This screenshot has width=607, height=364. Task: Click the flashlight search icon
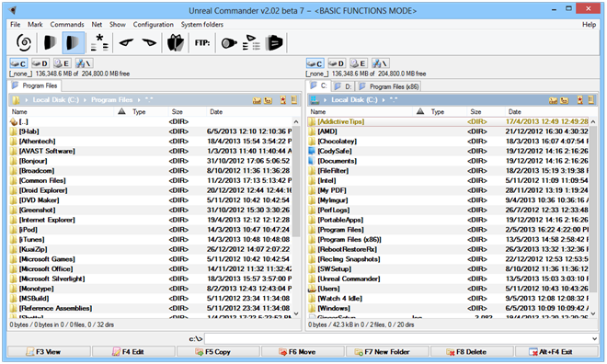pyautogui.click(x=229, y=43)
